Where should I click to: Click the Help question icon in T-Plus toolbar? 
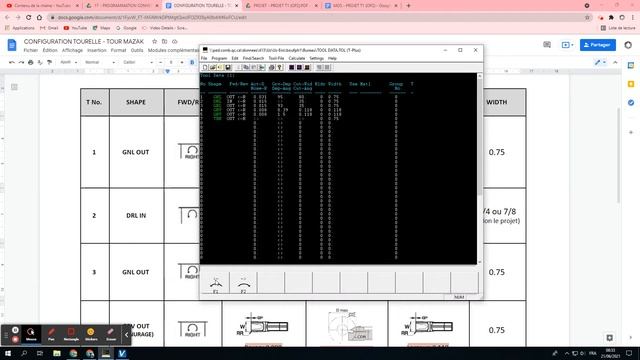click(x=280, y=67)
